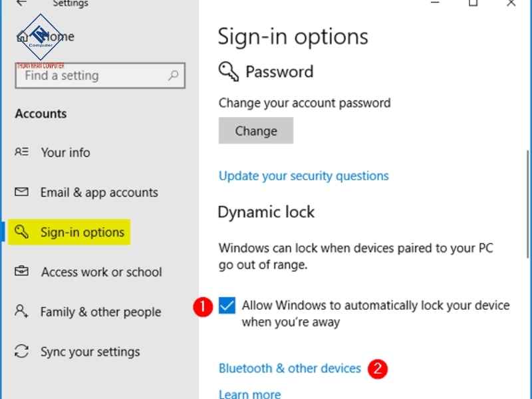
Task: Click the Email & app accounts envelope icon
Action: click(x=21, y=192)
